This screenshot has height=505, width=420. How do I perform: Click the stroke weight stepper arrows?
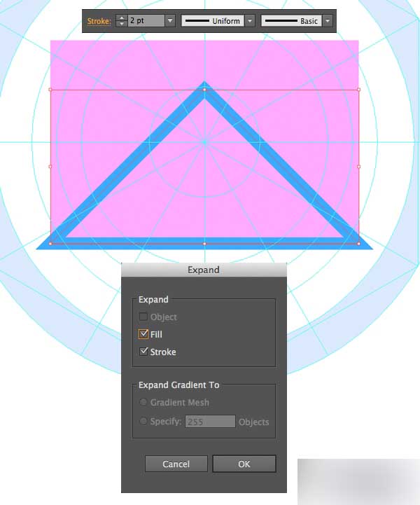tap(121, 21)
